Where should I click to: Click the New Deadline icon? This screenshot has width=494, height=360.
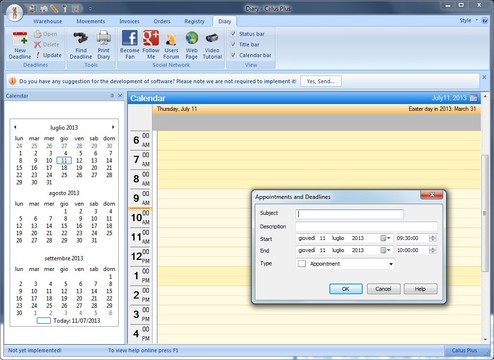coord(20,39)
